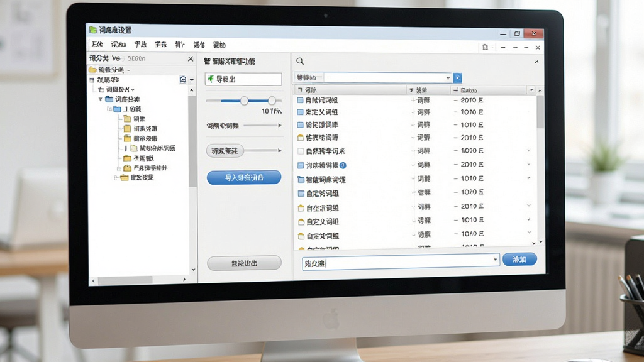Image resolution: width=644 pixels, height=362 pixels.
Task: Toggle the expander of the 1.0 folder node
Action: pos(109,109)
